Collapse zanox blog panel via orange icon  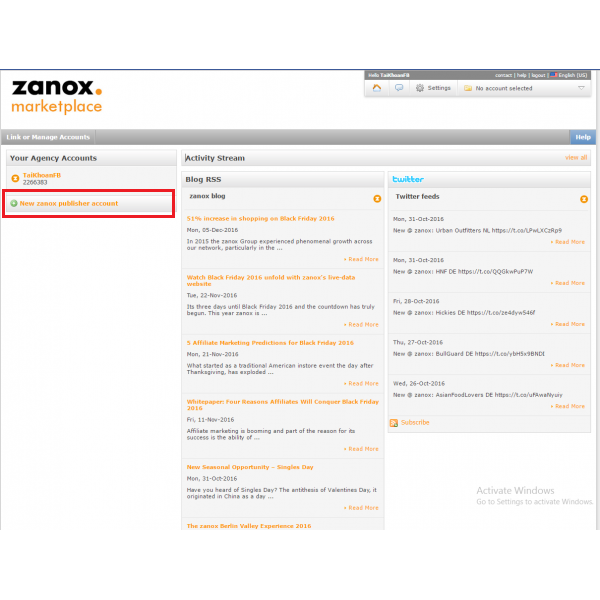click(x=377, y=199)
